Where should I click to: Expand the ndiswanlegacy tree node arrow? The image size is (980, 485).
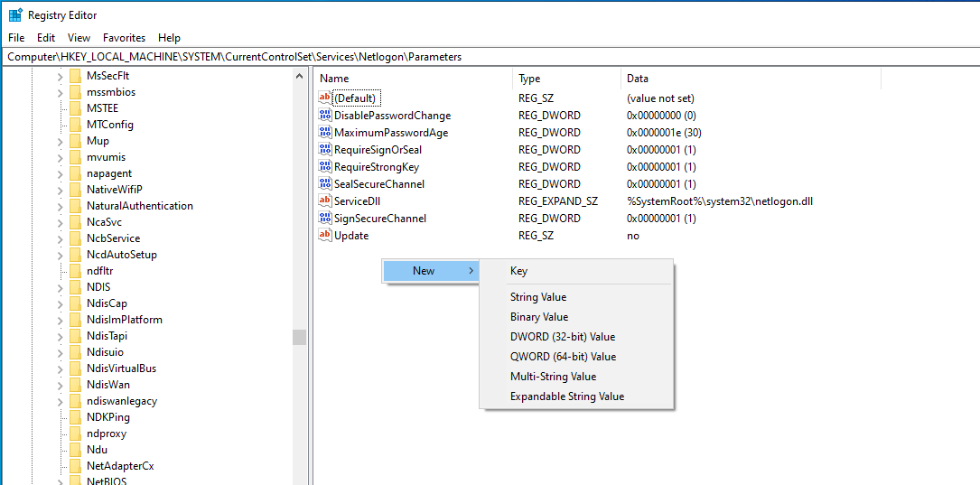coord(60,401)
